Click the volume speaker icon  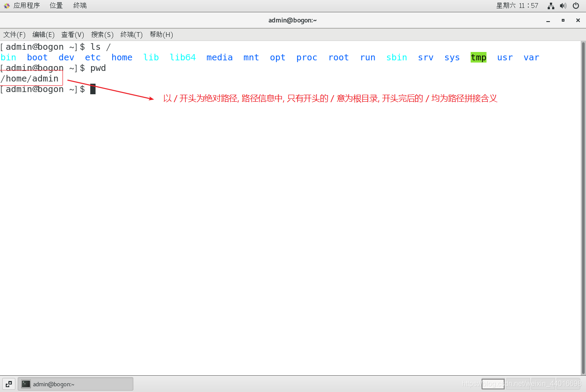563,6
